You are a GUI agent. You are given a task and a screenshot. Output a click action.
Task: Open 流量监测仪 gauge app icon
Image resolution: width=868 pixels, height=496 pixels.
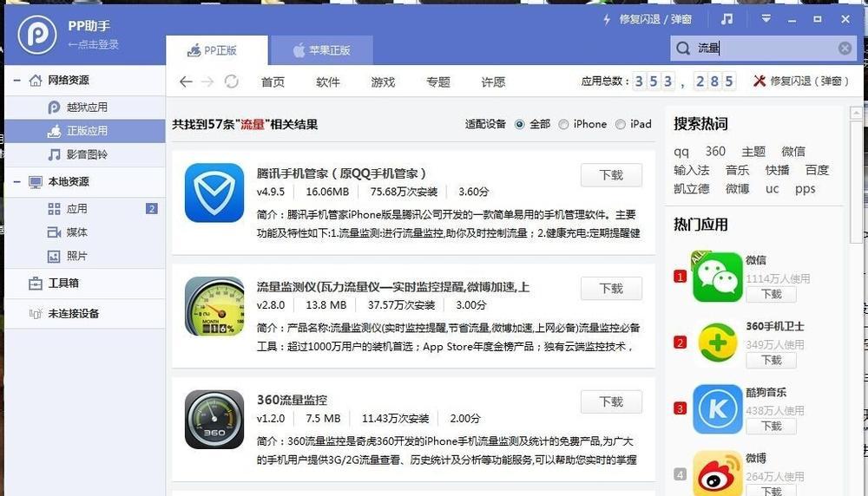[x=214, y=306]
